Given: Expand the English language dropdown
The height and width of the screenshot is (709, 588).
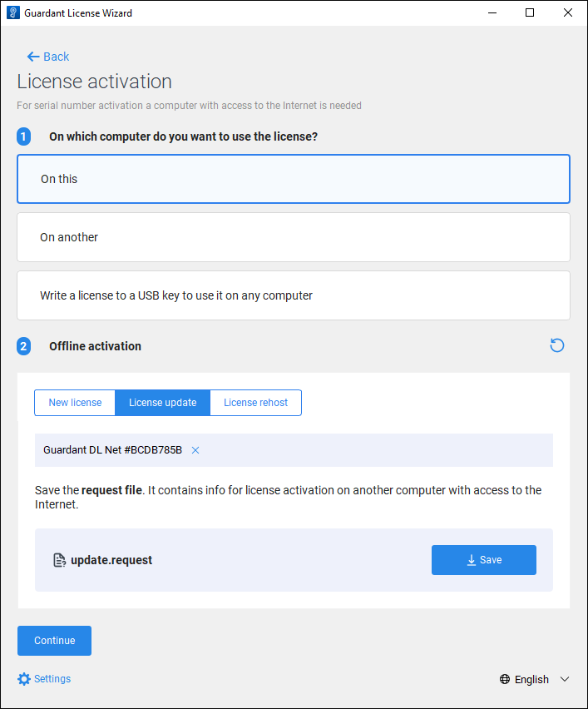Looking at the screenshot, I should pyautogui.click(x=565, y=679).
